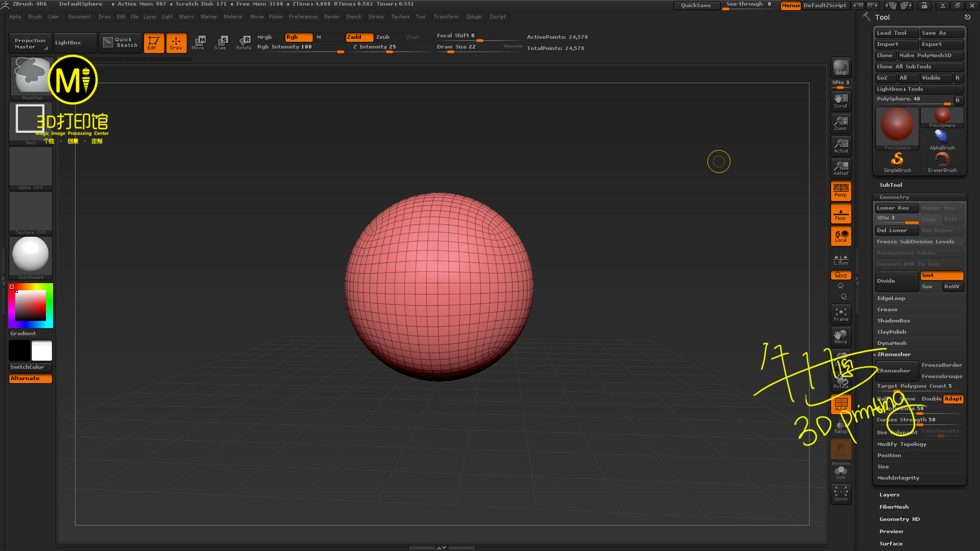Pick a color in the color picker square
Viewport: 980px width, 551px height.
[31, 306]
